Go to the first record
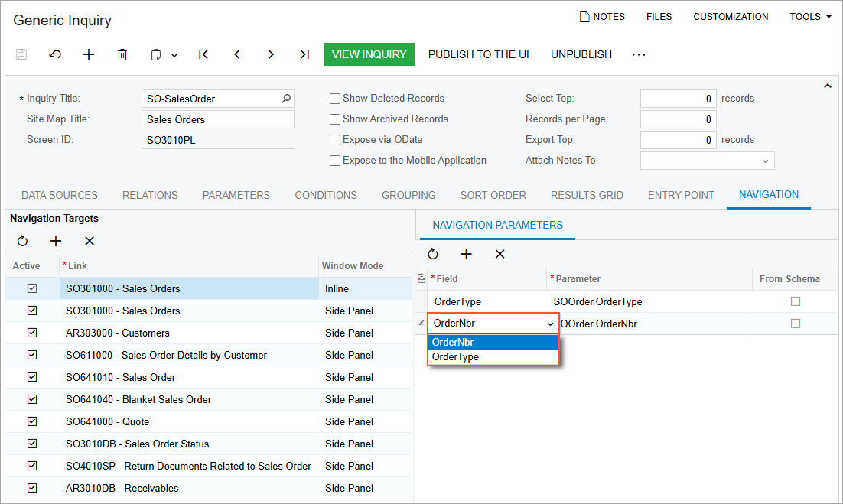Screen dimensions: 843x504 click(203, 54)
